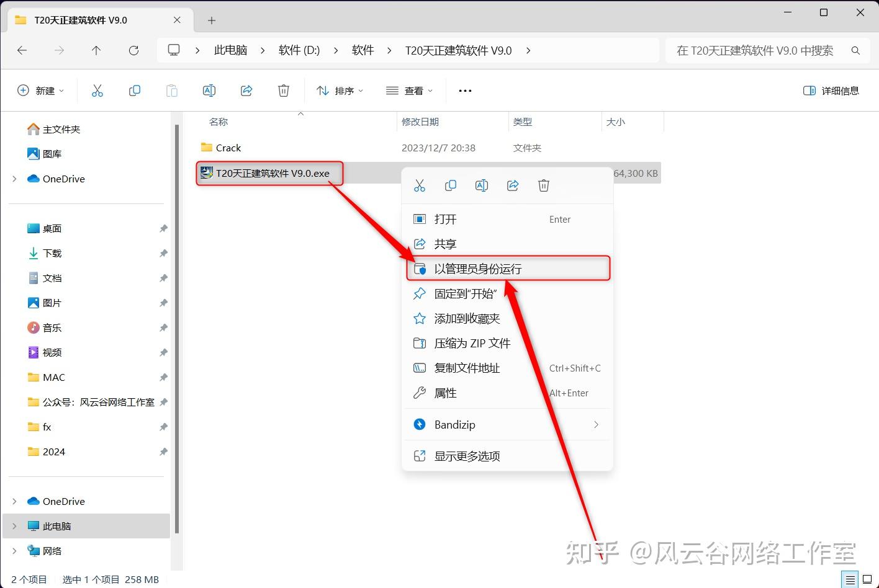Choose 显示更多选项 in the context menu

(508, 456)
